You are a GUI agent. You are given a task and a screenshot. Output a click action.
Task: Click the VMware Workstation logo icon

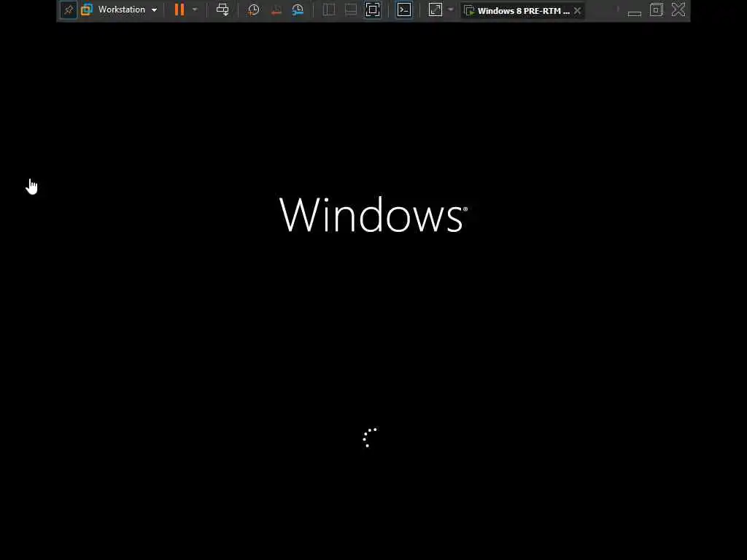coord(87,9)
